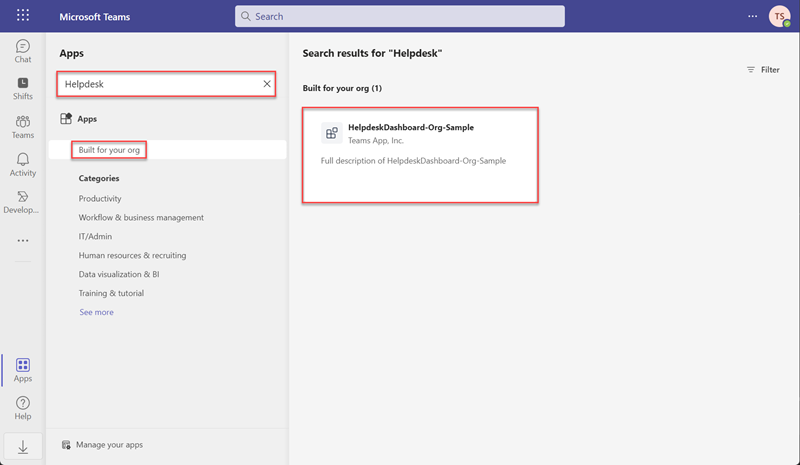This screenshot has width=800, height=465.
Task: Open the app launcher waffle icon
Action: 23,15
